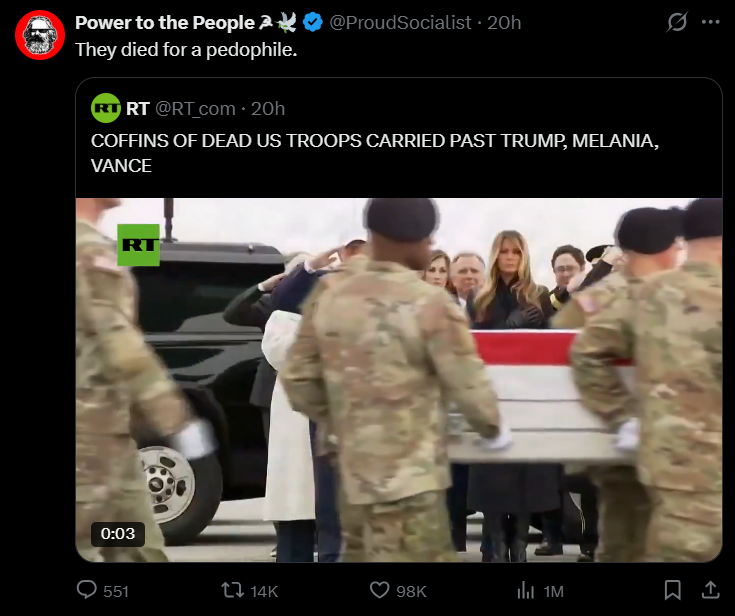Click the Grok explain icon
The width and height of the screenshot is (735, 616).
[x=677, y=22]
